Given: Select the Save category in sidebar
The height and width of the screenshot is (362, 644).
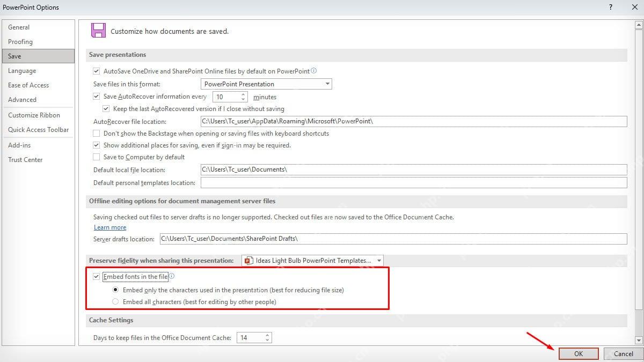Looking at the screenshot, I should [x=39, y=56].
